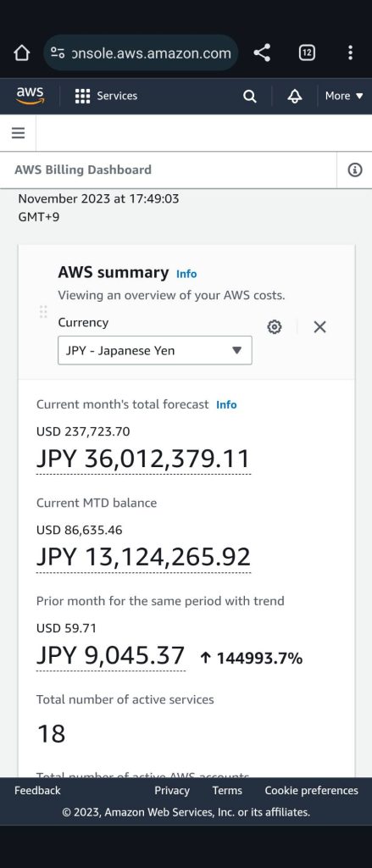
Task: Open the Currency dropdown JPY - Japanese Yen
Action: 155,350
